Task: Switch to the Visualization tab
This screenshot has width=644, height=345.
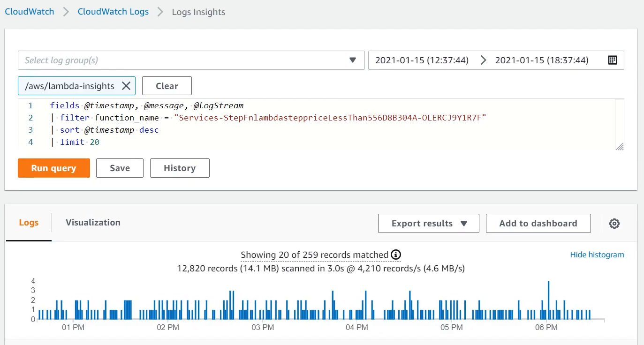Action: (x=93, y=222)
